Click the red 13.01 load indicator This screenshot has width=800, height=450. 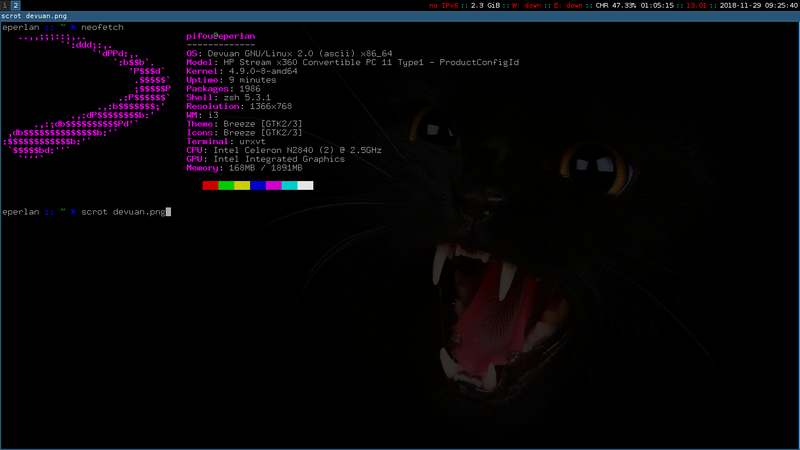696,5
